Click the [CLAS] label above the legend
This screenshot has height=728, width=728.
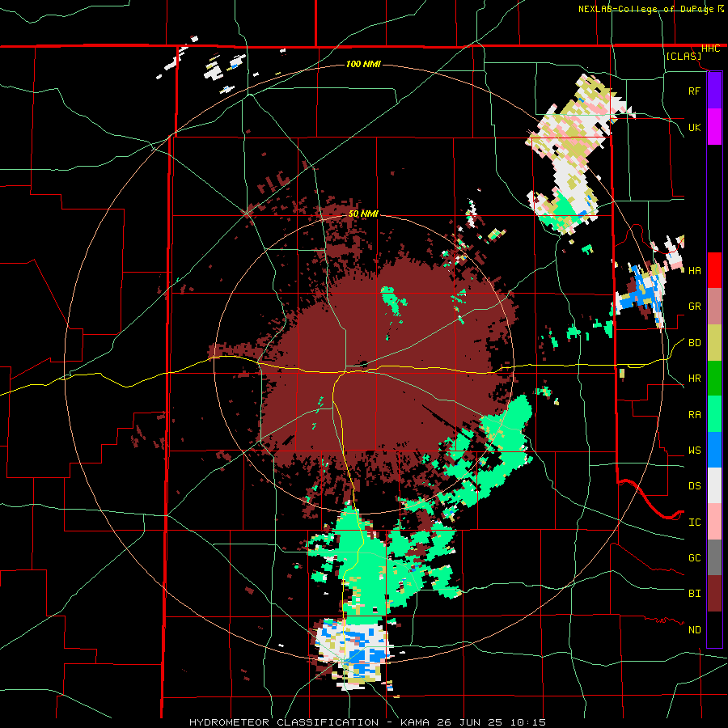coord(684,56)
